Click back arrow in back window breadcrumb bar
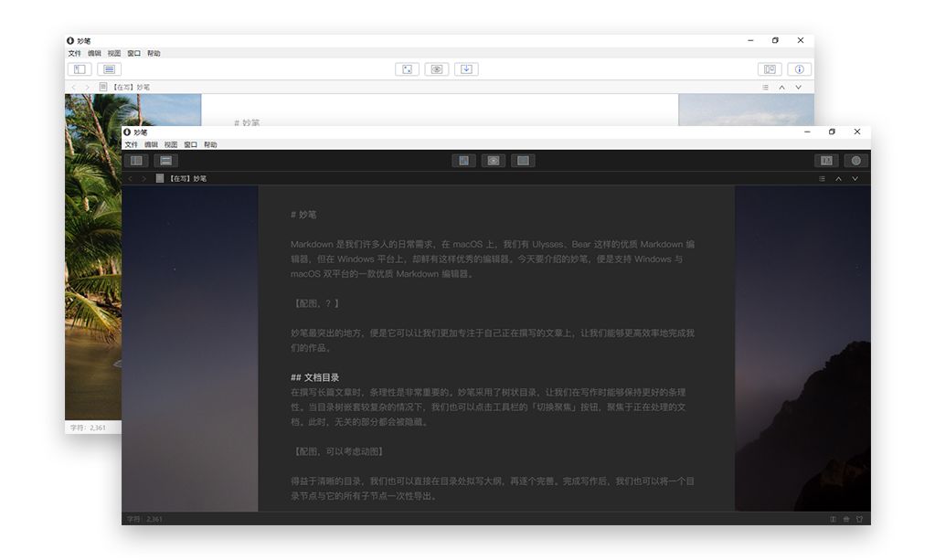The height and width of the screenshot is (560, 935). 73,87
